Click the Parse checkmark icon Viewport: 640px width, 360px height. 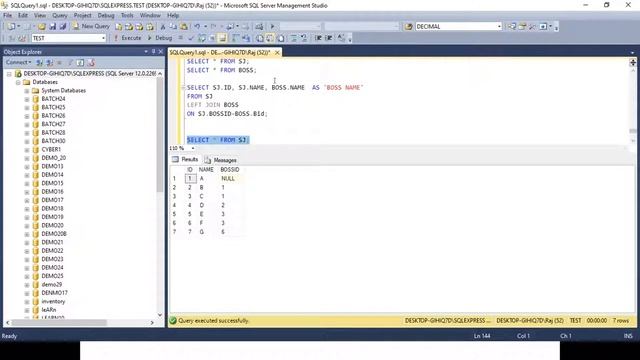point(191,38)
